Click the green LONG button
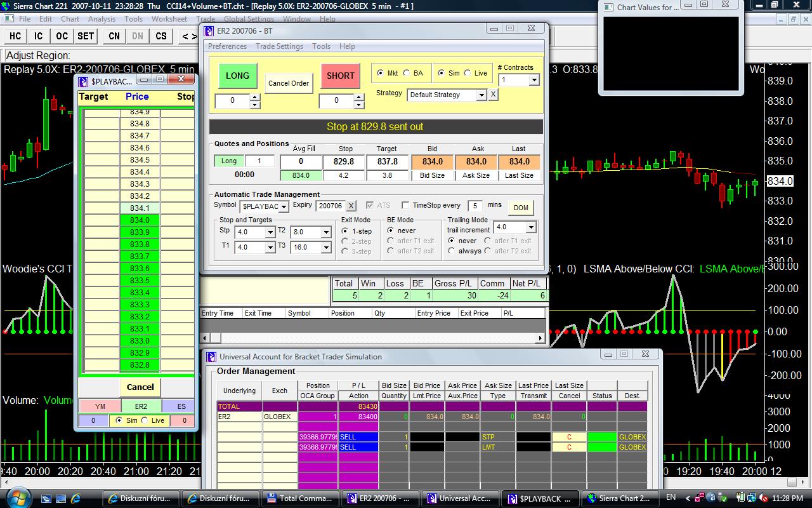The height and width of the screenshot is (508, 812). coord(237,76)
